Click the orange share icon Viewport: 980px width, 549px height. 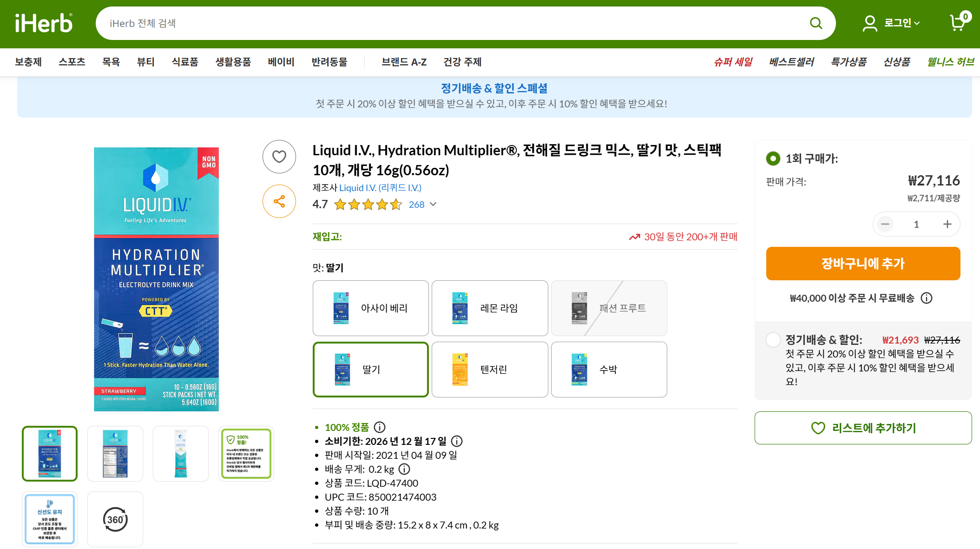[279, 201]
